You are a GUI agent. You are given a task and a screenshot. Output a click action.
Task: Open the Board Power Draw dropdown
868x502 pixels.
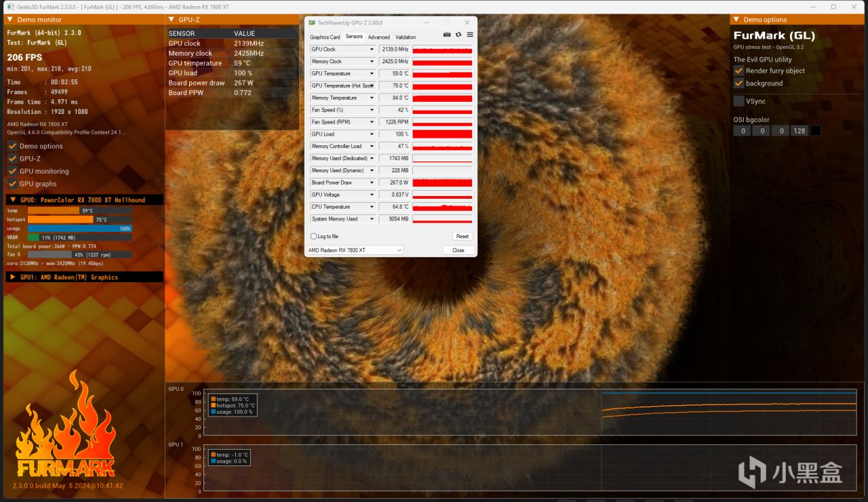(x=372, y=182)
